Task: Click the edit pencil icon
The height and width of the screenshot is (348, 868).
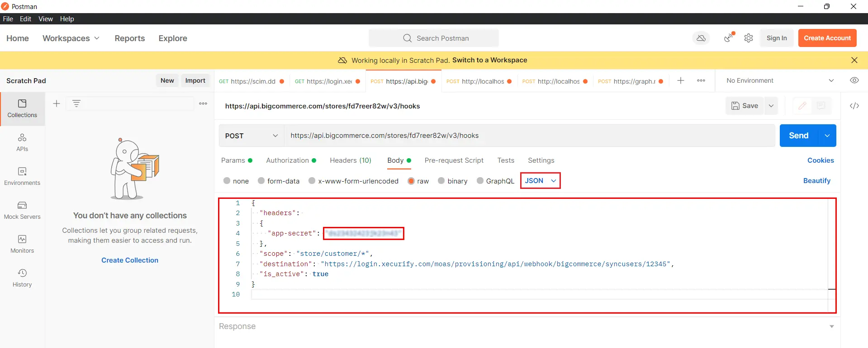Action: (x=802, y=106)
